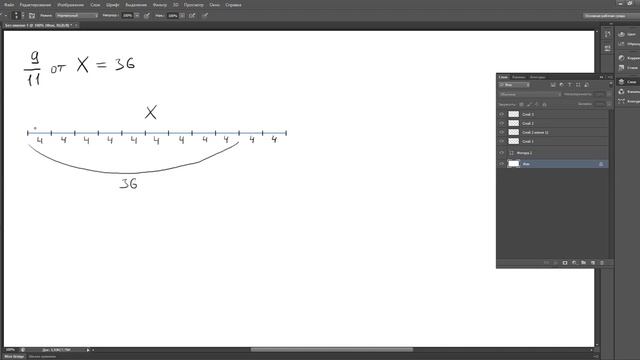Open the layer filter kind dropdown

(x=514, y=85)
